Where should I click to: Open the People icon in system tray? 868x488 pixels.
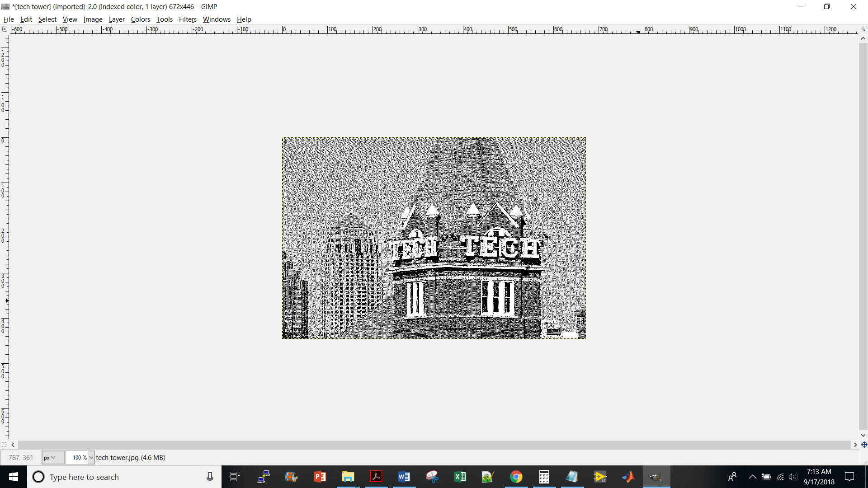pos(732,477)
